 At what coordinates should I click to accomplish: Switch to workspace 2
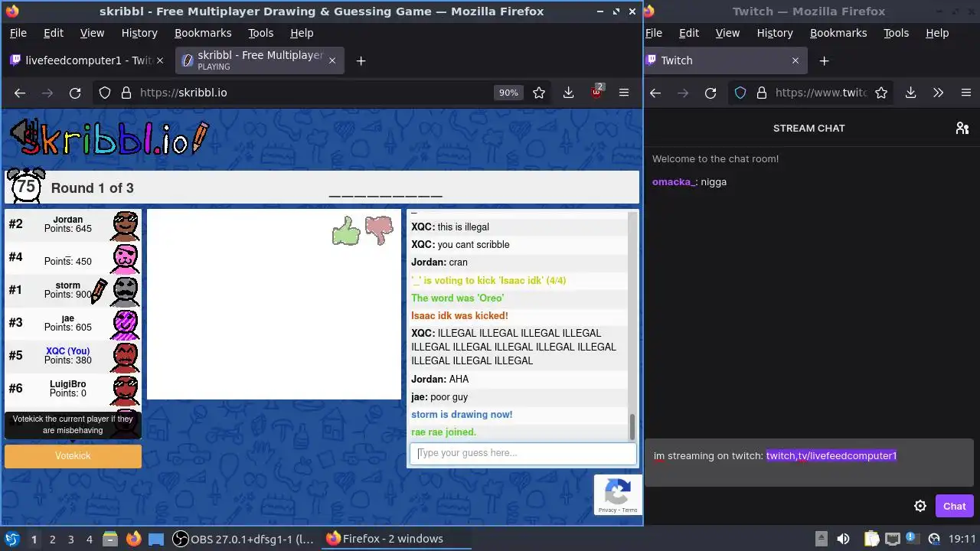click(x=52, y=539)
